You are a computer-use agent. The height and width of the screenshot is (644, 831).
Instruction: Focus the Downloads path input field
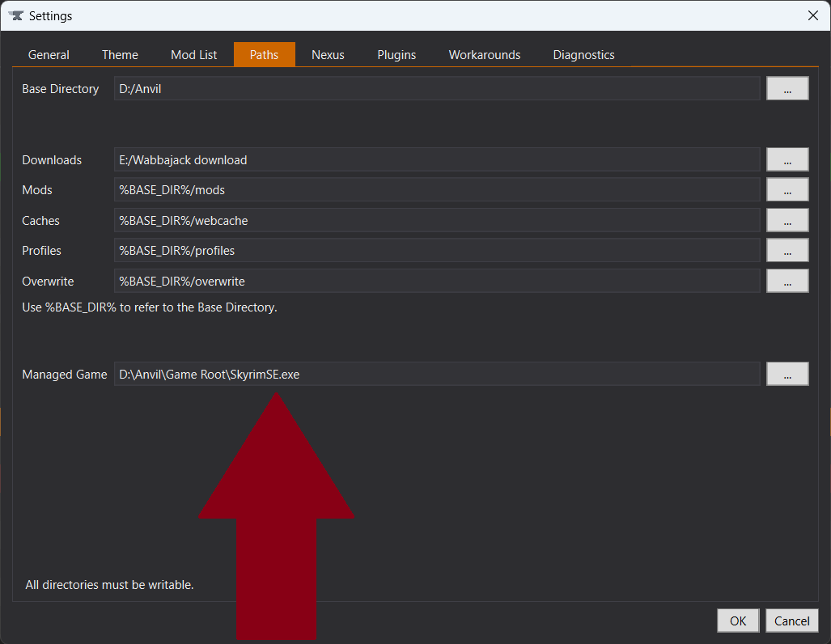point(437,160)
